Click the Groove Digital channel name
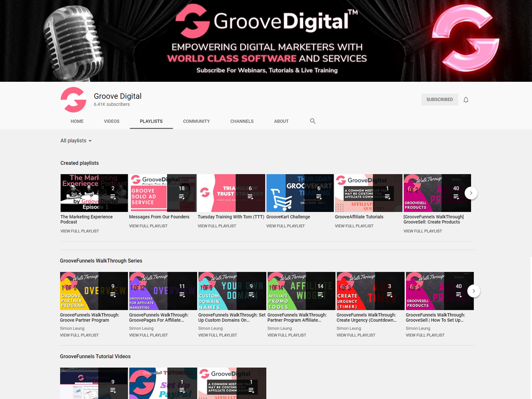532x399 pixels. 117,96
